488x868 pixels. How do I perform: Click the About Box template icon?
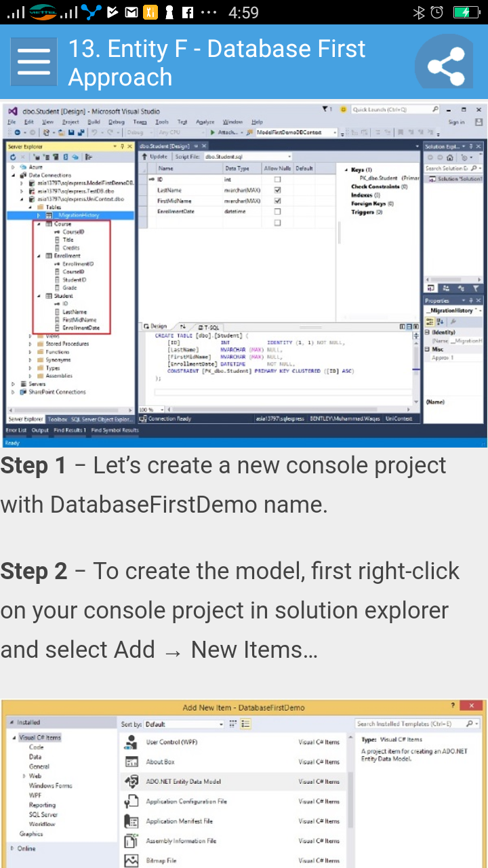[x=131, y=762]
